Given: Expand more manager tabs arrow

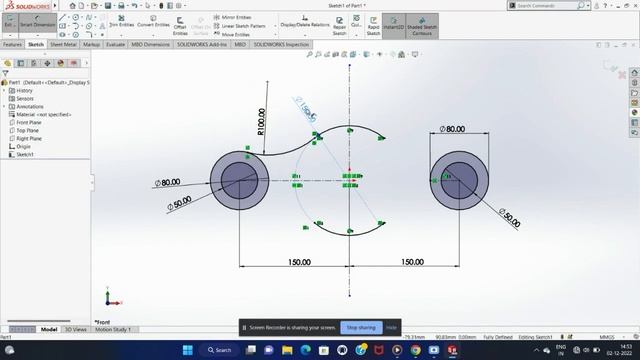Looking at the screenshot, I should 87,63.
